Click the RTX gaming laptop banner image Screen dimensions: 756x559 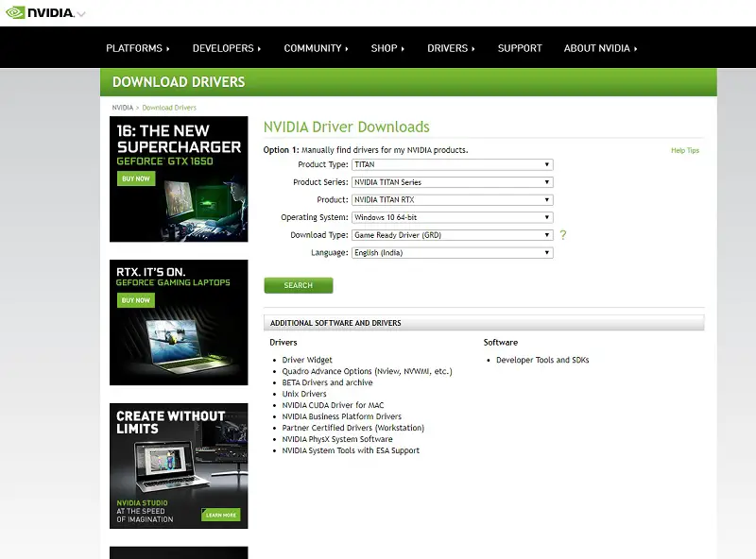pyautogui.click(x=179, y=322)
